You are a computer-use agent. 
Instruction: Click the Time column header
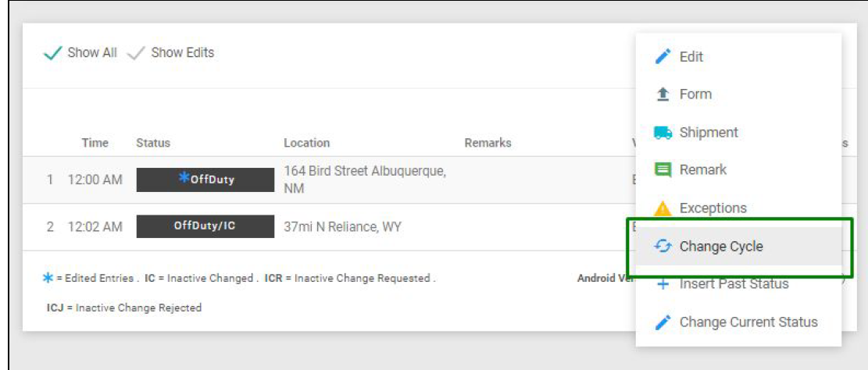tap(95, 143)
